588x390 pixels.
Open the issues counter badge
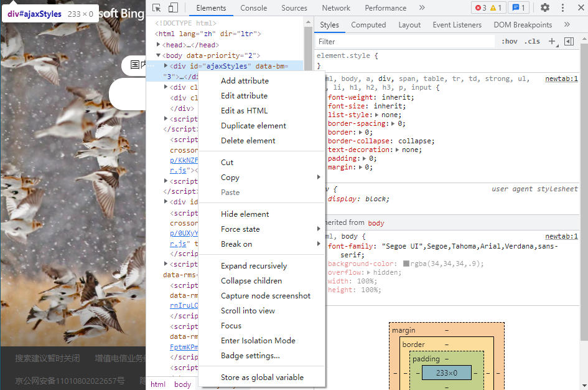[x=518, y=8]
